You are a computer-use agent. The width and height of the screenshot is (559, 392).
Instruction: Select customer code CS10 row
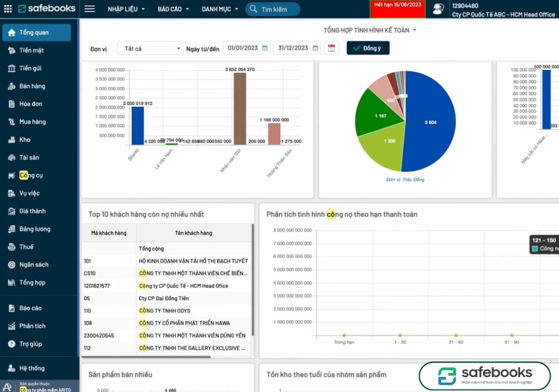coord(166,273)
